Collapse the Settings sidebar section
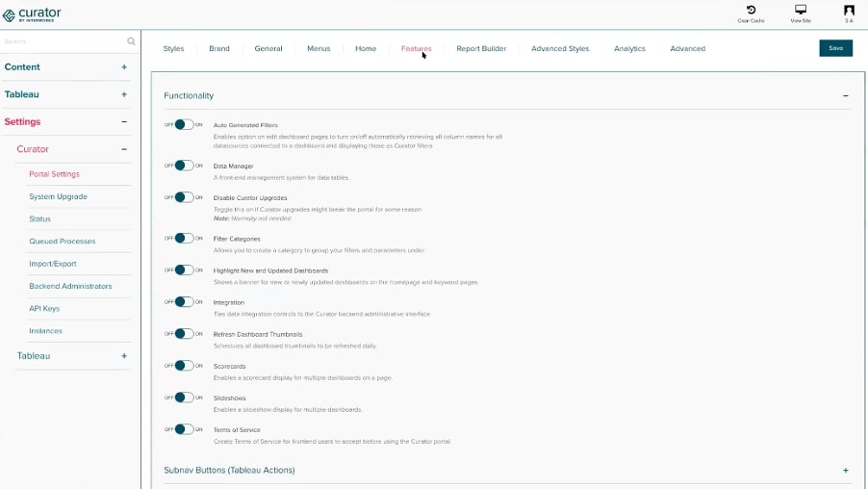This screenshot has height=489, width=868. click(124, 122)
